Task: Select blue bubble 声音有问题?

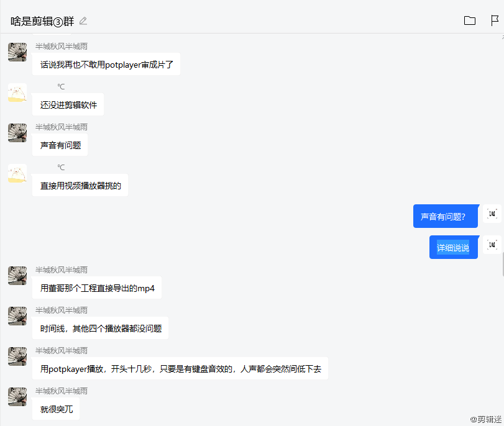Action: point(446,216)
